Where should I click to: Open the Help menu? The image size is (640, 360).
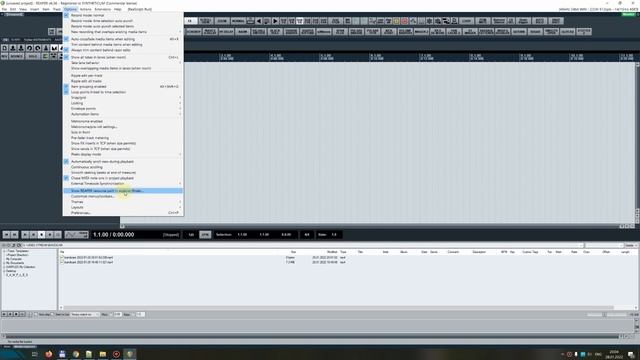(x=118, y=9)
